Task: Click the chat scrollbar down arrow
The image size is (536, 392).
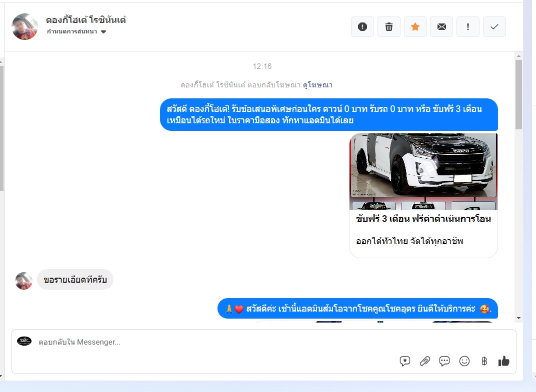Action: pyautogui.click(x=519, y=318)
